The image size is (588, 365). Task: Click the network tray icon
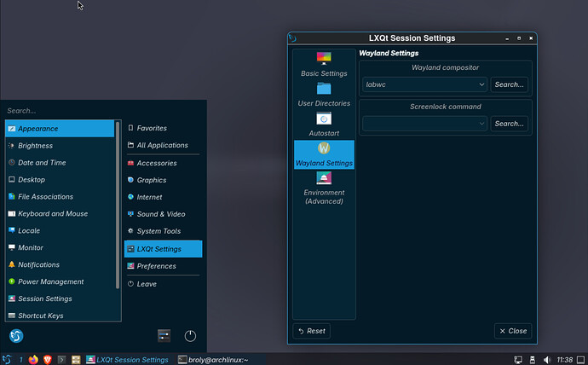tap(518, 360)
